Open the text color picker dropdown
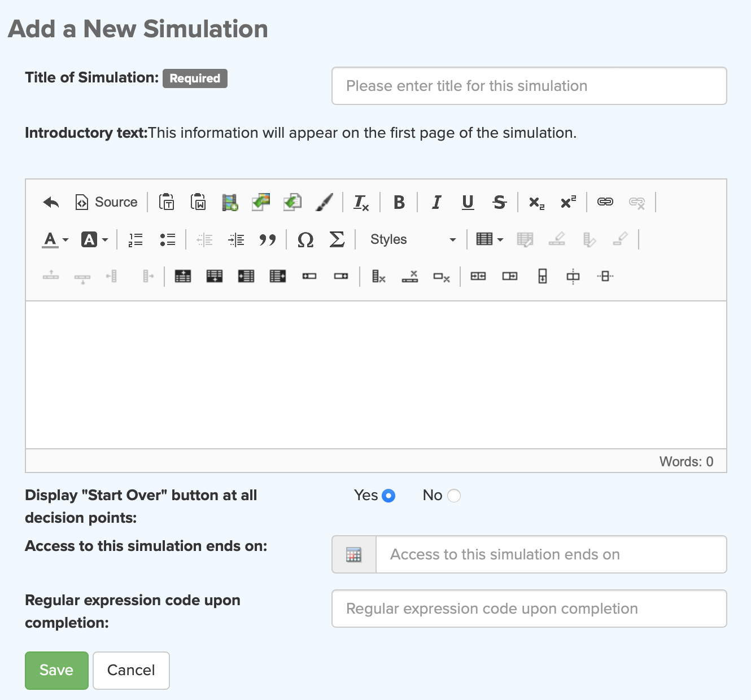751x700 pixels. tap(55, 240)
